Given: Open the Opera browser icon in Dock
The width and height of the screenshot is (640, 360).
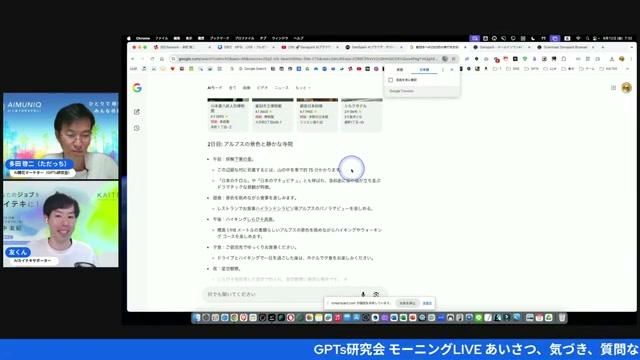Looking at the screenshot, I should (x=291, y=318).
